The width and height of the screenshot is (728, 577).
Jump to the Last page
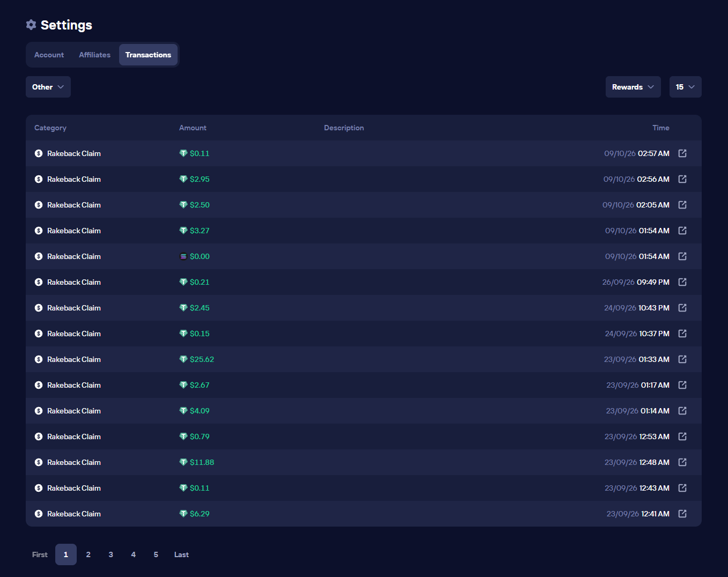tap(181, 554)
